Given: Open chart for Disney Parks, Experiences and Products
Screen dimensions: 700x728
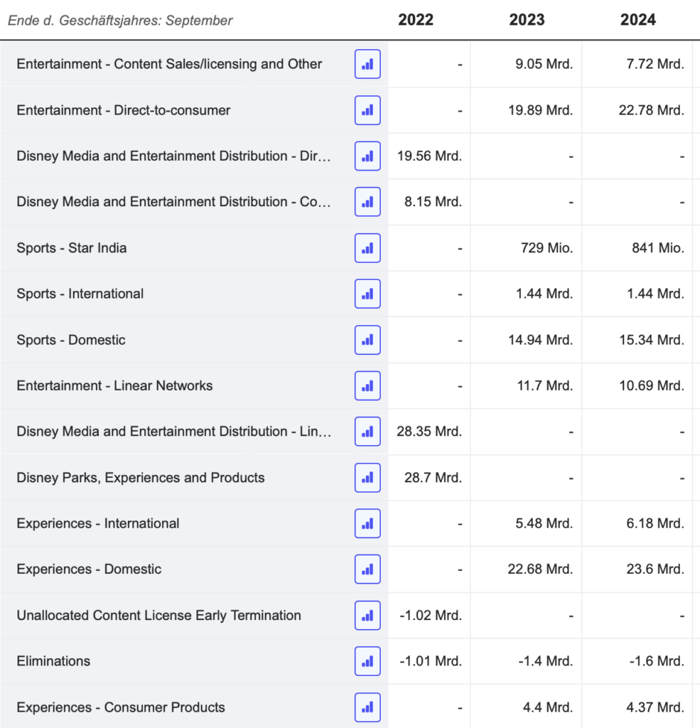Looking at the screenshot, I should [x=367, y=478].
